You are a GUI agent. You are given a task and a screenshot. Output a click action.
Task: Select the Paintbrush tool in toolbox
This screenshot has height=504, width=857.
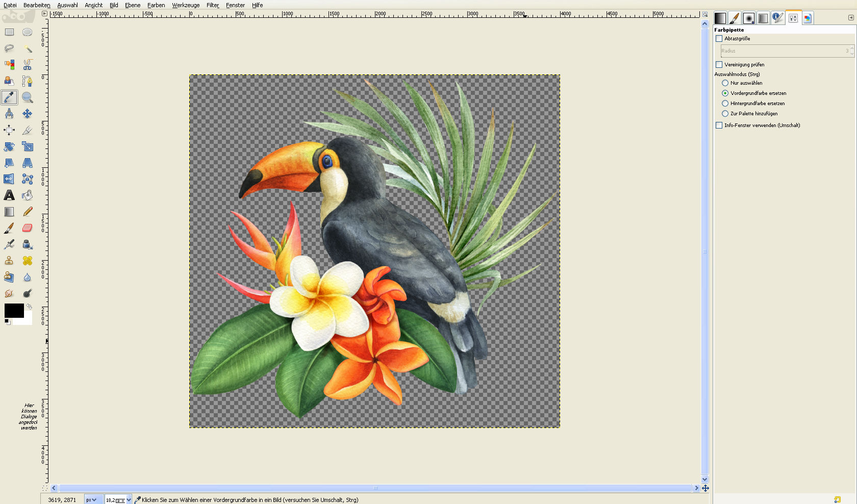coord(9,228)
